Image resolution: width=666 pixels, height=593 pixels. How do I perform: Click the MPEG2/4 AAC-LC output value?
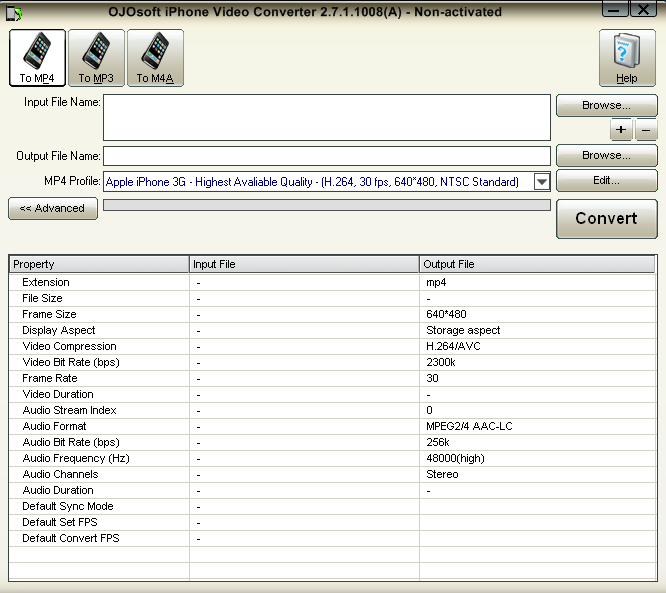click(469, 426)
